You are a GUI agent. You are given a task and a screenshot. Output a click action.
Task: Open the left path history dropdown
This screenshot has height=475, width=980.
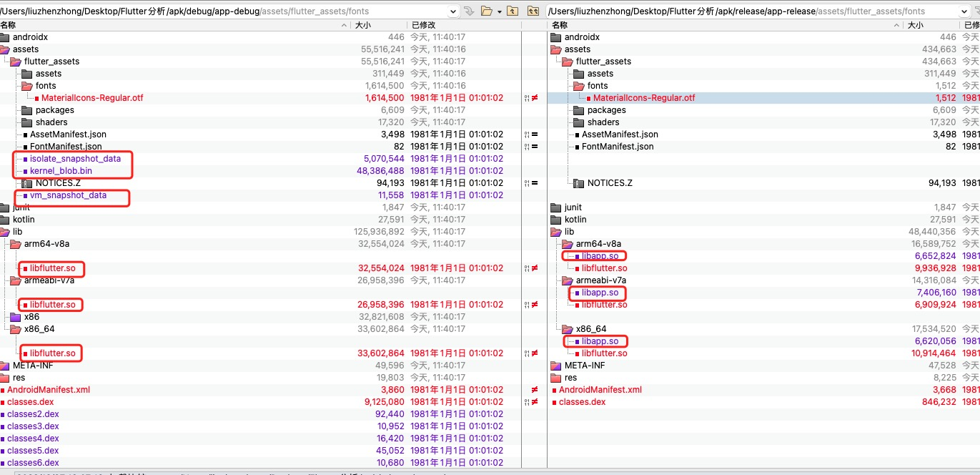[x=452, y=11]
